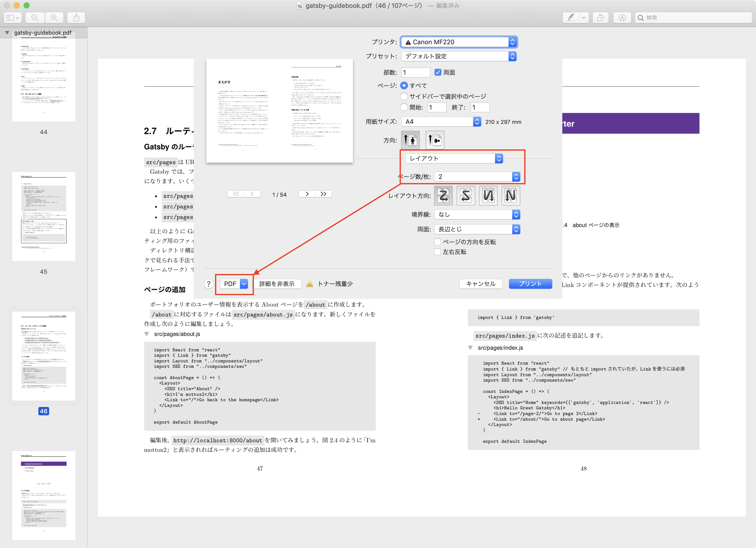Enable 左右反転 checkbox
The image size is (756, 548).
click(437, 252)
